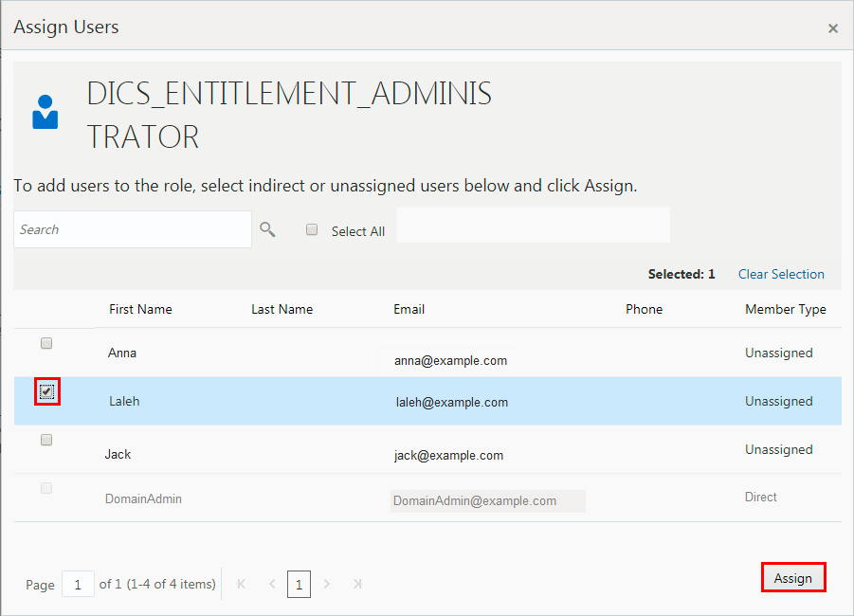Close the Assign Users dialog
This screenshot has width=854, height=616.
tap(833, 28)
